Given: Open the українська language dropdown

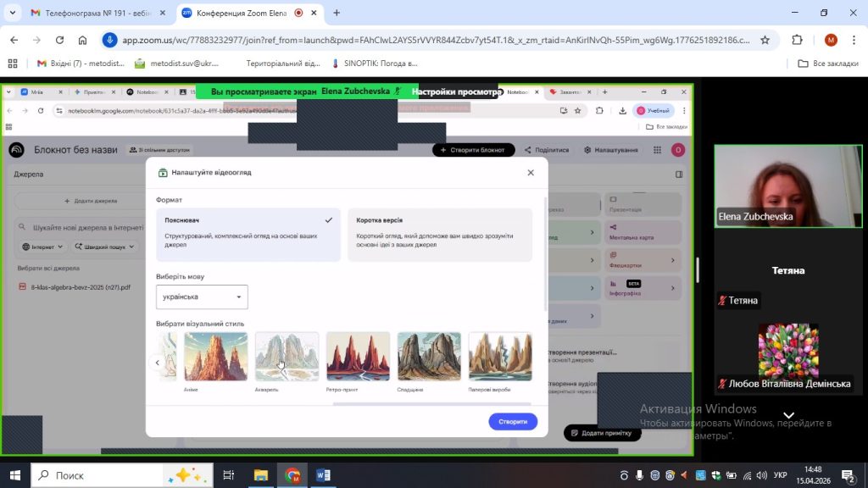Looking at the screenshot, I should click(x=202, y=297).
